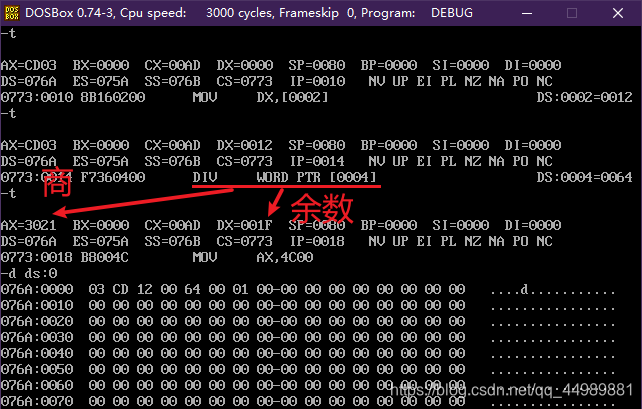
Task: Click byte 64 in the 076A:0000 row
Action: [192, 289]
